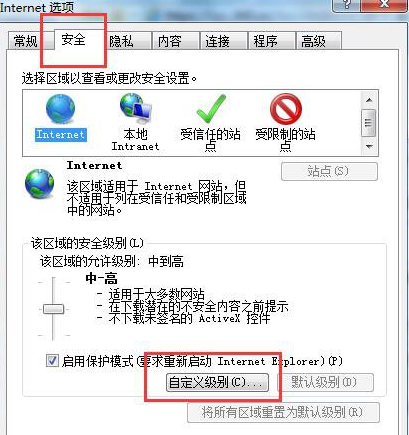This screenshot has width=409, height=435.
Task: Click the zone list scroll up arrow
Action: (x=369, y=100)
